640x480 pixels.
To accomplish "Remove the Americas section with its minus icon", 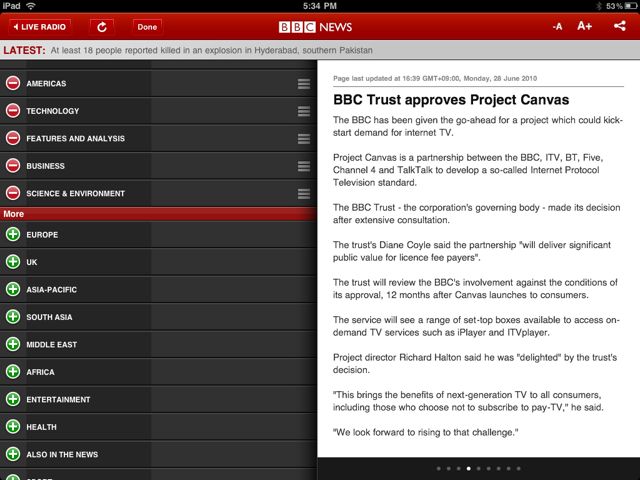I will tap(13, 83).
